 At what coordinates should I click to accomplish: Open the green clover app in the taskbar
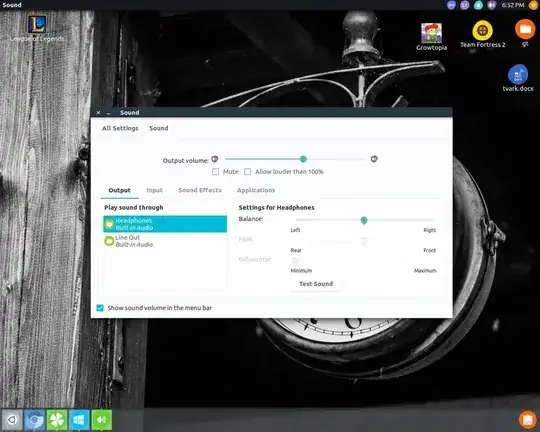(57, 420)
